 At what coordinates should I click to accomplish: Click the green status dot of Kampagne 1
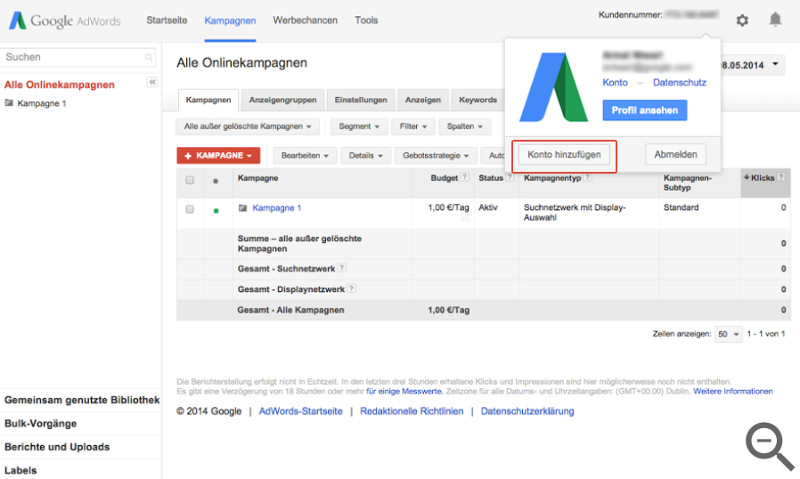(x=216, y=210)
